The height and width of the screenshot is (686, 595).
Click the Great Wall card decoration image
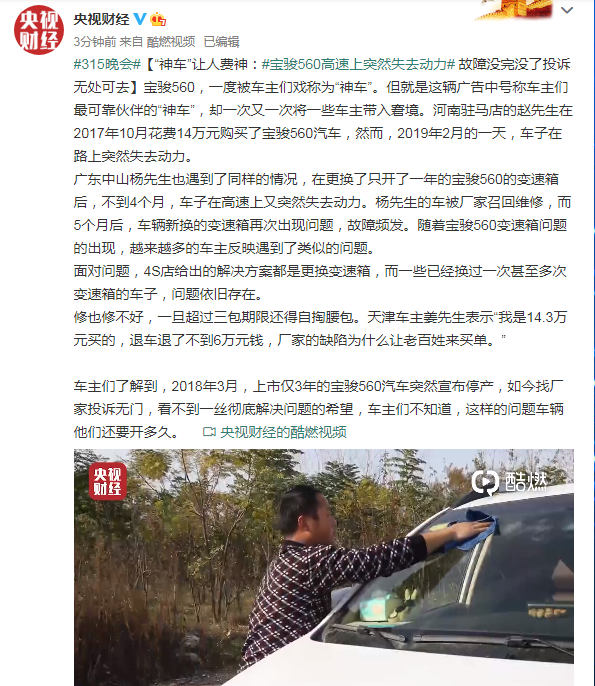[514, 10]
